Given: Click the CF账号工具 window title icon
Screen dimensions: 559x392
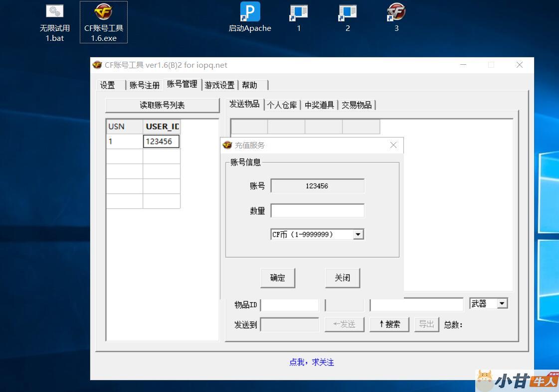Looking at the screenshot, I should [98, 65].
